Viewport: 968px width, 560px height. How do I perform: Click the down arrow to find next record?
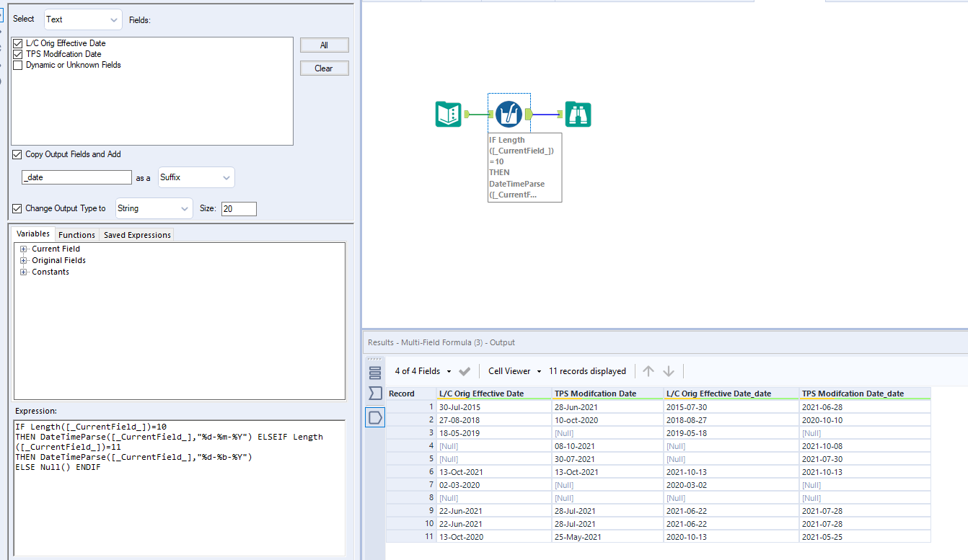click(x=669, y=370)
